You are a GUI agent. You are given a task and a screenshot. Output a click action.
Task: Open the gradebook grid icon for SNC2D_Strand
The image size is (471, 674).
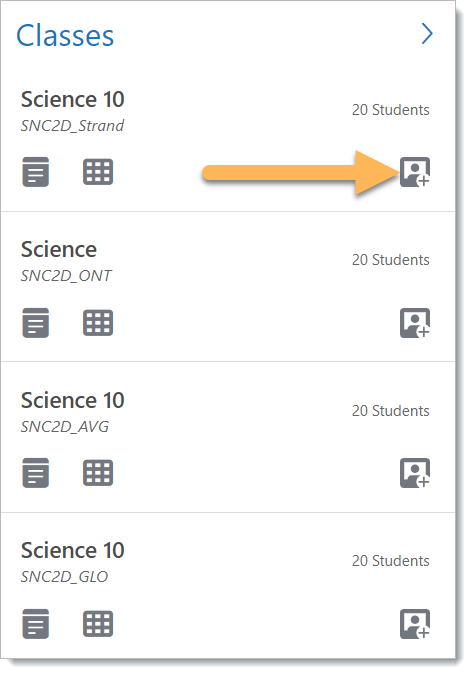pyautogui.click(x=98, y=172)
